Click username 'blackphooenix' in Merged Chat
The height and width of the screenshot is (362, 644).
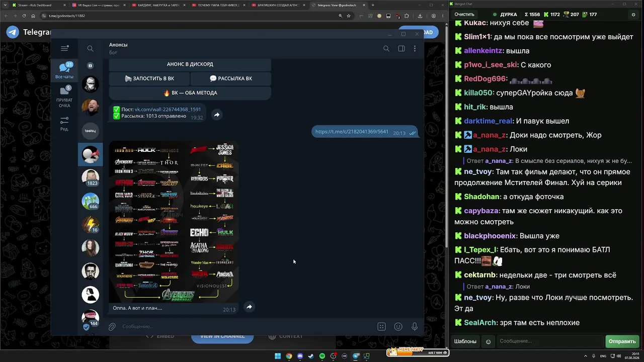[x=490, y=236]
